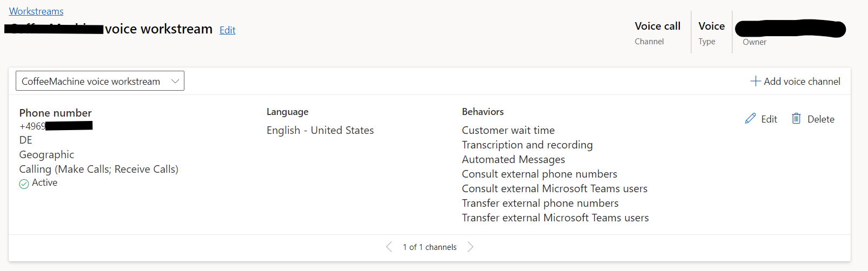Click the English - United States language value

(x=320, y=130)
